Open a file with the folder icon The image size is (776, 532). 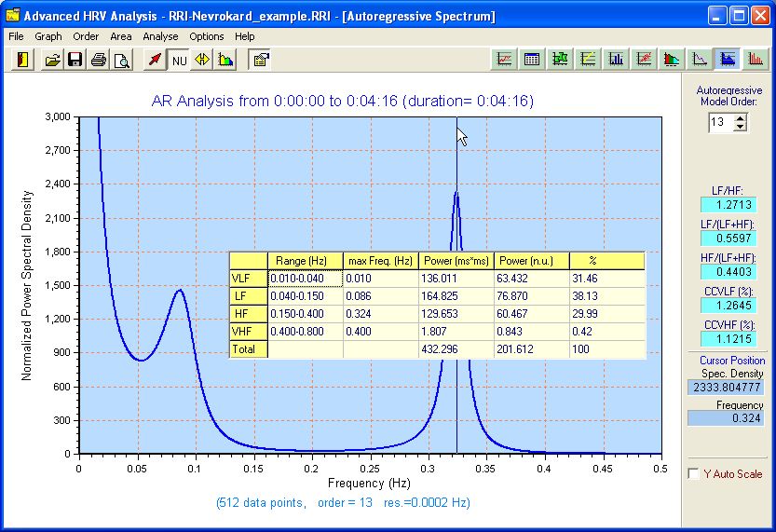click(x=53, y=60)
